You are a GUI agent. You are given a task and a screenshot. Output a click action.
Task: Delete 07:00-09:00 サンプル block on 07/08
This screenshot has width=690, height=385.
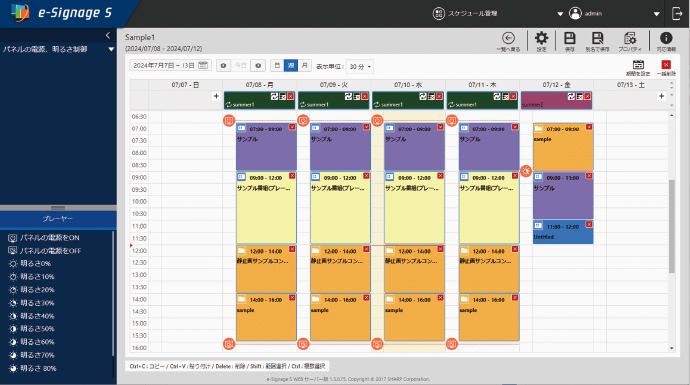coord(292,127)
